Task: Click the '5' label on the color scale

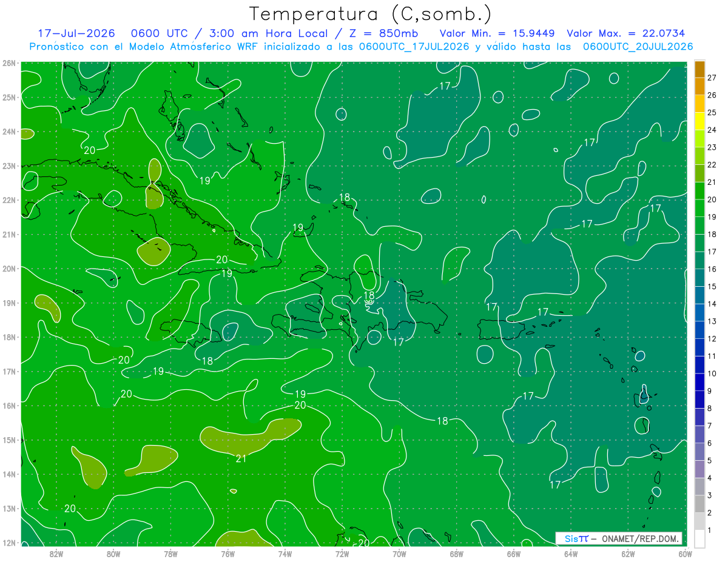Action: 710,461
